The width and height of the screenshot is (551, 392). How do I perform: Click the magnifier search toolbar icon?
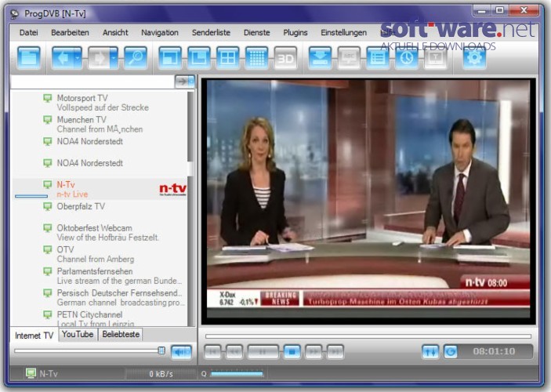coord(136,58)
